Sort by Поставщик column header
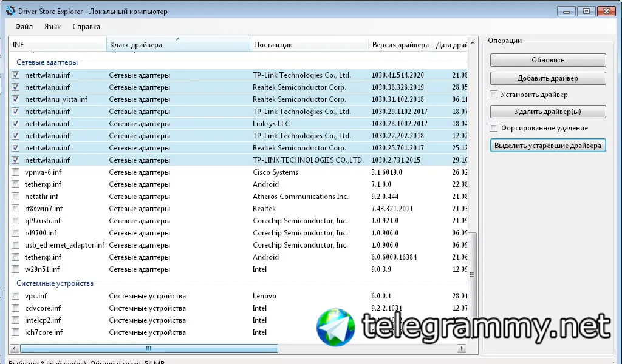Screen dimensions: 622x364 coord(309,45)
